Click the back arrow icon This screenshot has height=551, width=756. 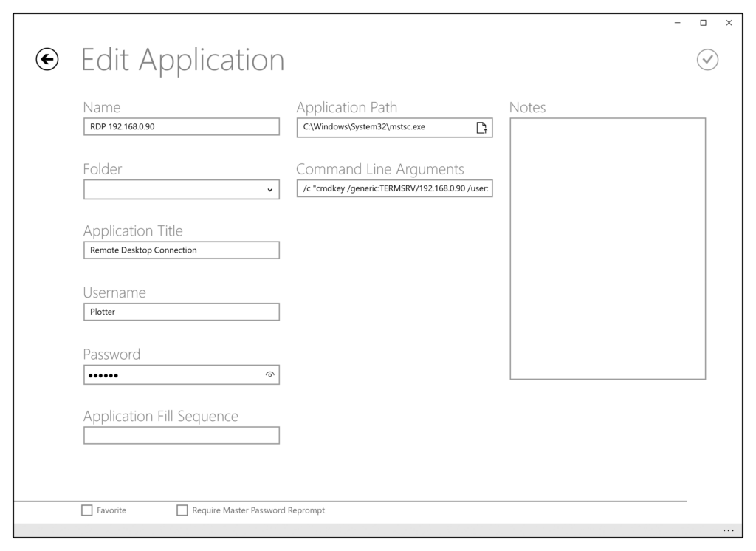coord(47,59)
